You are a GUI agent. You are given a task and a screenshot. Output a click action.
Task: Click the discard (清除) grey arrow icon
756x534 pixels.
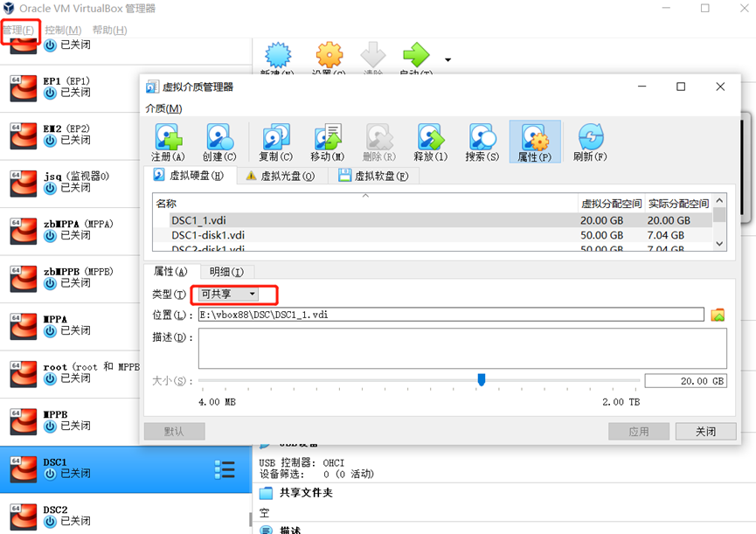tap(372, 55)
